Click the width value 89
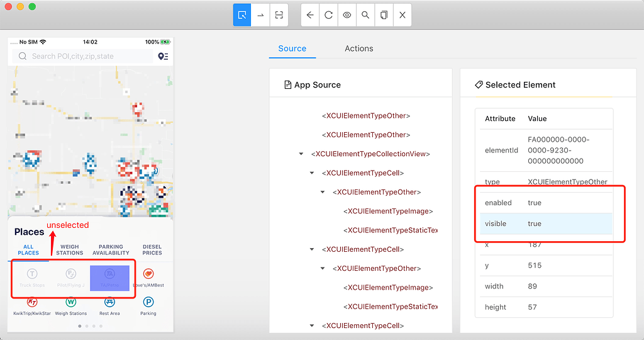The height and width of the screenshot is (340, 644). point(532,286)
